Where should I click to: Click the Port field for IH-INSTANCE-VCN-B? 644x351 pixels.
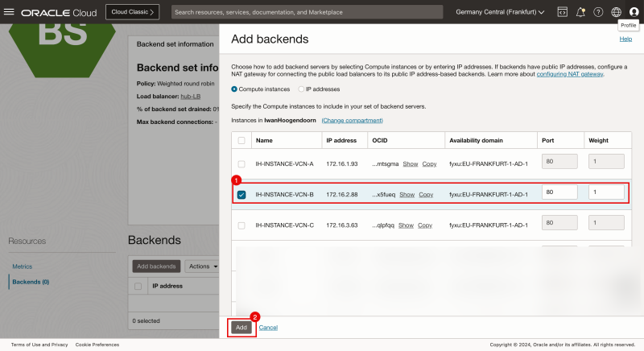pos(559,193)
